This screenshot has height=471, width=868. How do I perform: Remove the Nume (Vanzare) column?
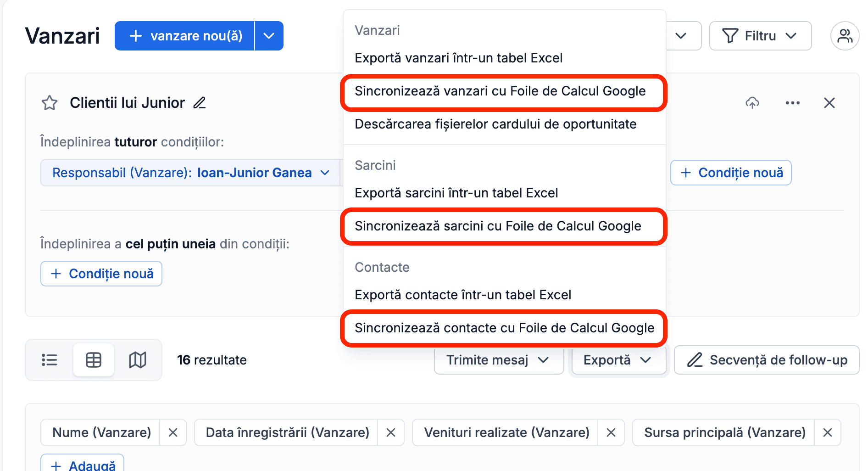pos(173,432)
